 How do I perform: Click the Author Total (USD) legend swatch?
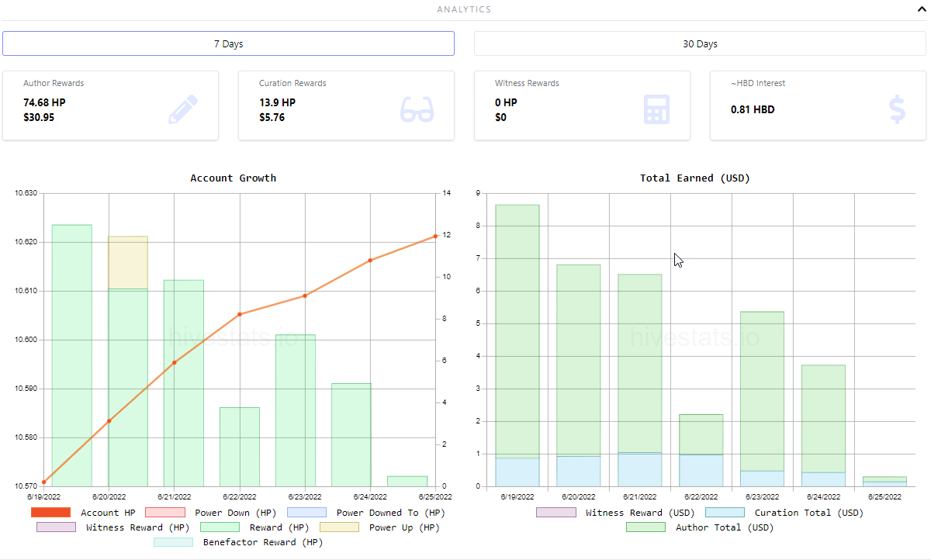coord(645,527)
